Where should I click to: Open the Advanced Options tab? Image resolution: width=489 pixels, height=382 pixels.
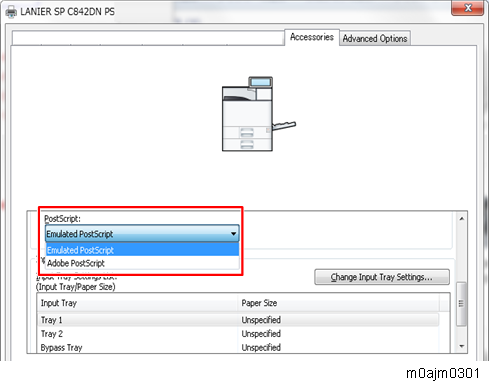tap(375, 38)
